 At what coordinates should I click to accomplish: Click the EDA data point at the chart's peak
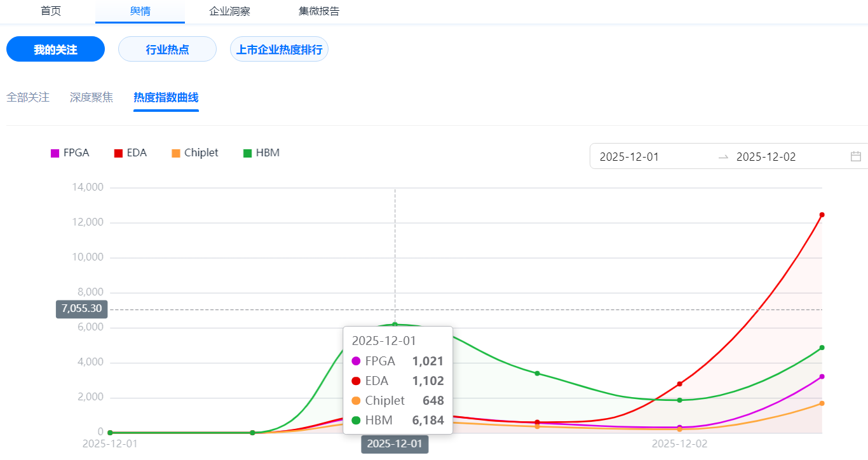822,215
